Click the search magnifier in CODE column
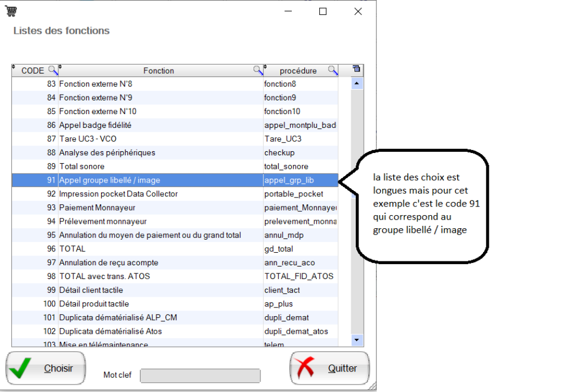This screenshot has height=392, width=571. pyautogui.click(x=53, y=70)
